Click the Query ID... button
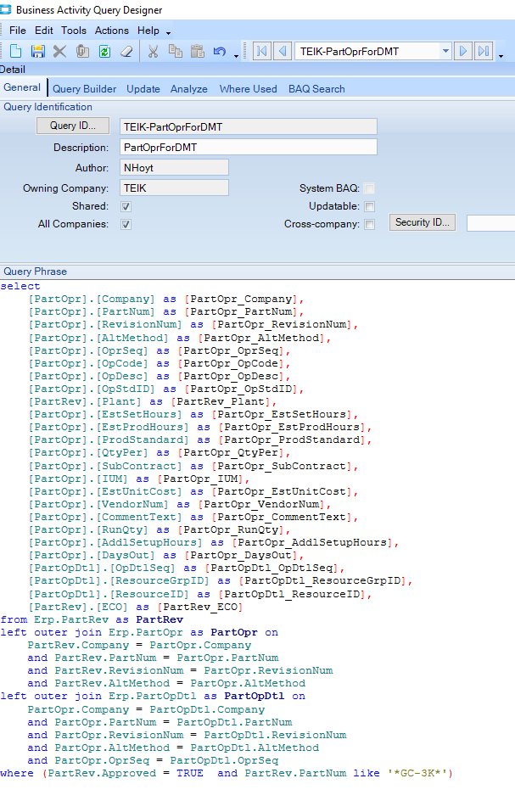Viewport: 515px width, 812px height. click(72, 126)
